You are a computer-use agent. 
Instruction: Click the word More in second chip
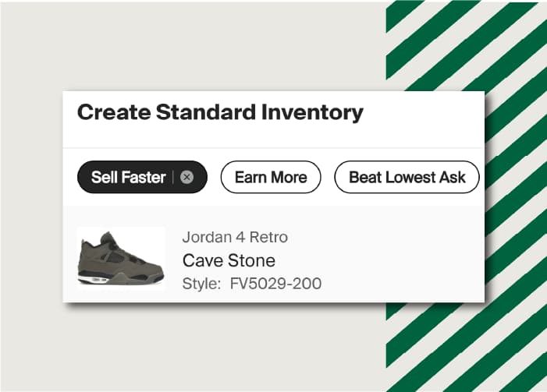pyautogui.click(x=289, y=177)
